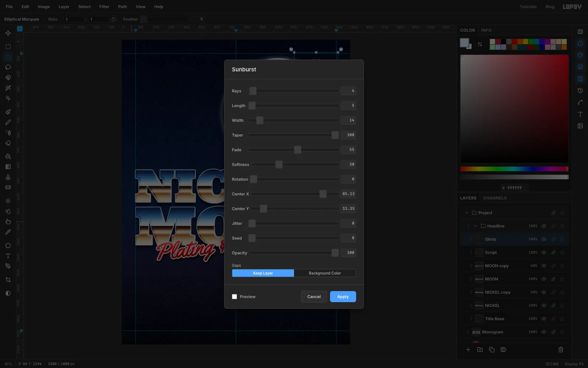This screenshot has width=588, height=368.
Task: Cancel the Sunburst dialog
Action: point(314,297)
